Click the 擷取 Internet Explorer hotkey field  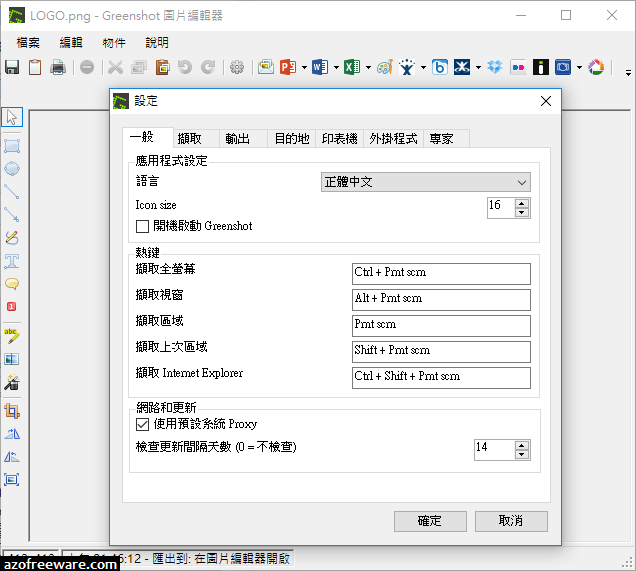pos(441,378)
